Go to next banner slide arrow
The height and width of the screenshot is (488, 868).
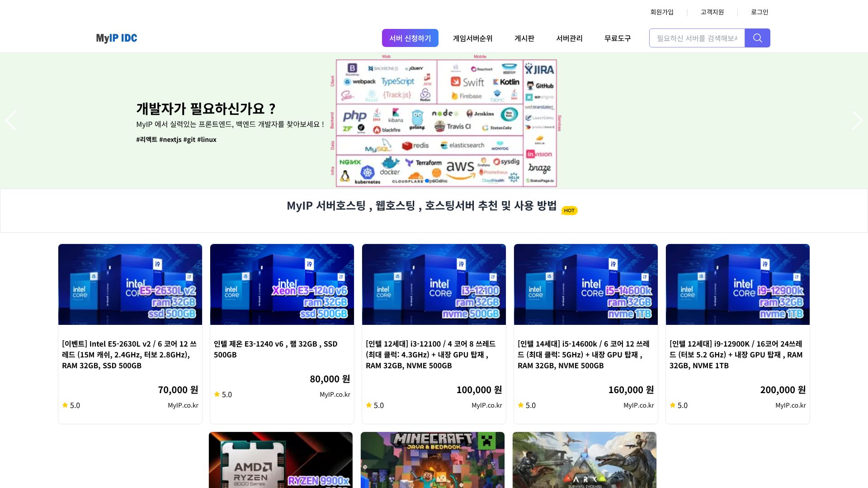[857, 121]
